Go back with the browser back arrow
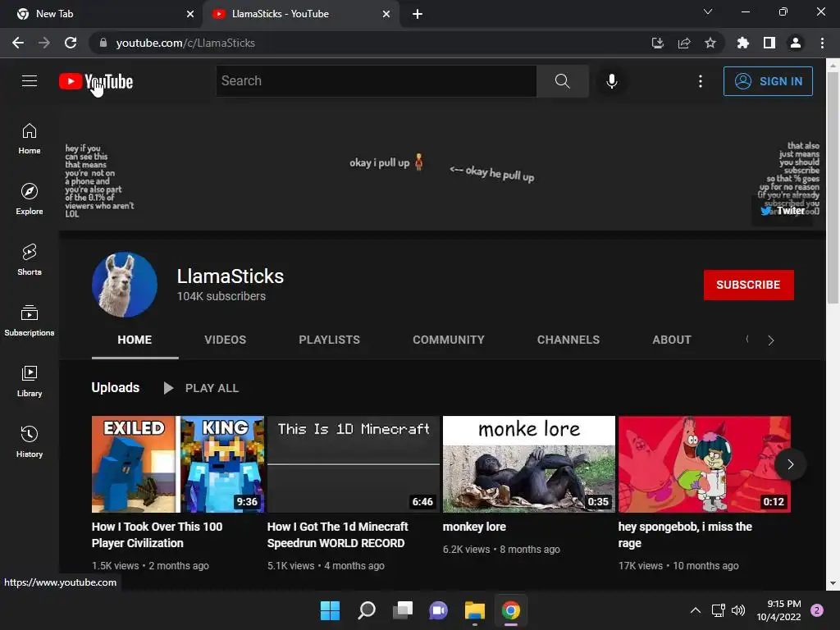The image size is (840, 630). 18,43
